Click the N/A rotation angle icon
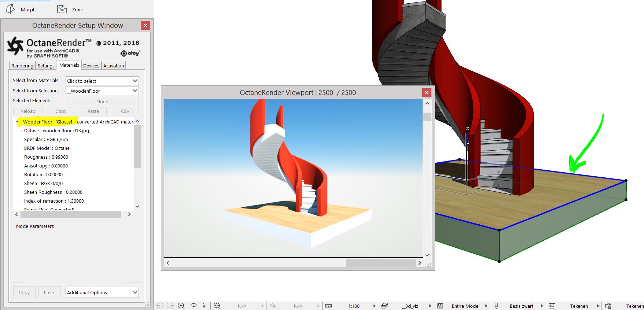 coord(273,306)
